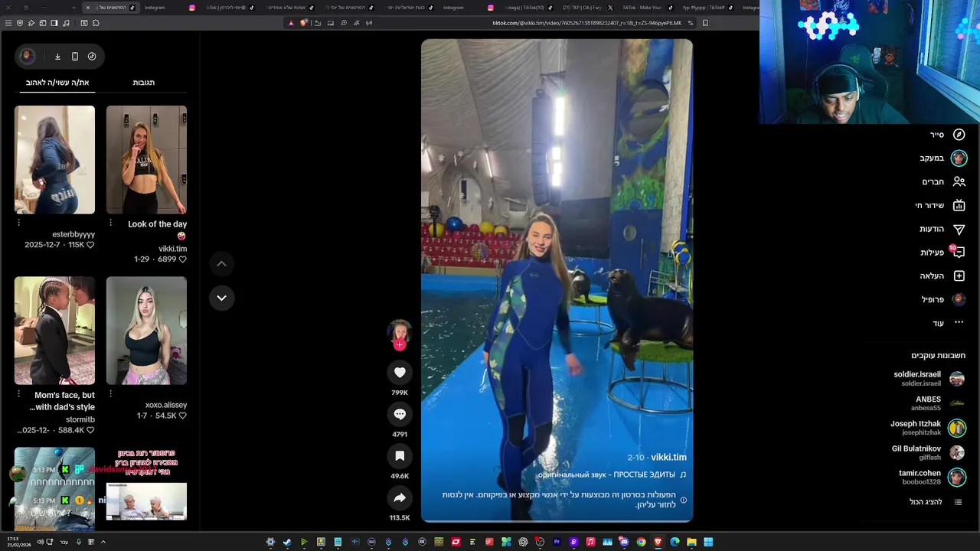Click the bookmark icon right of the address bar
The width and height of the screenshot is (980, 551).
point(705,23)
